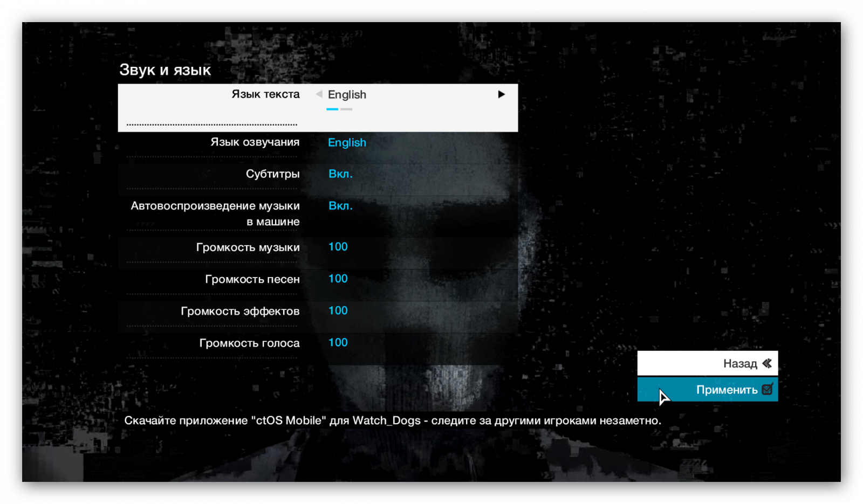The height and width of the screenshot is (504, 863).
Task: Adjust the Громкость музыки value 100
Action: point(338,247)
